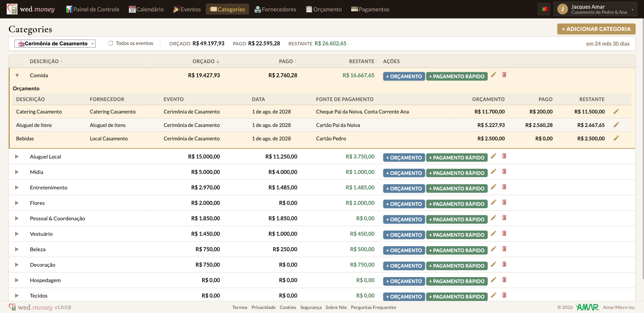This screenshot has height=313, width=644.
Task: Collapse the Comida category row
Action: click(17, 76)
